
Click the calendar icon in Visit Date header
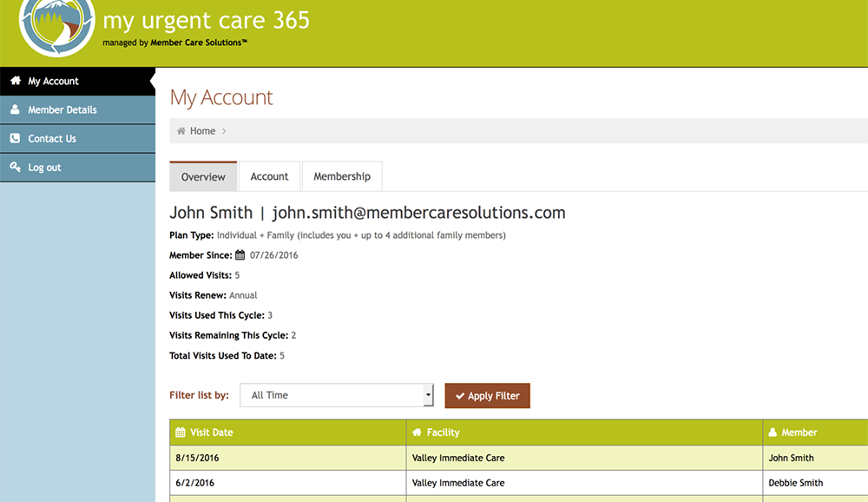point(180,432)
